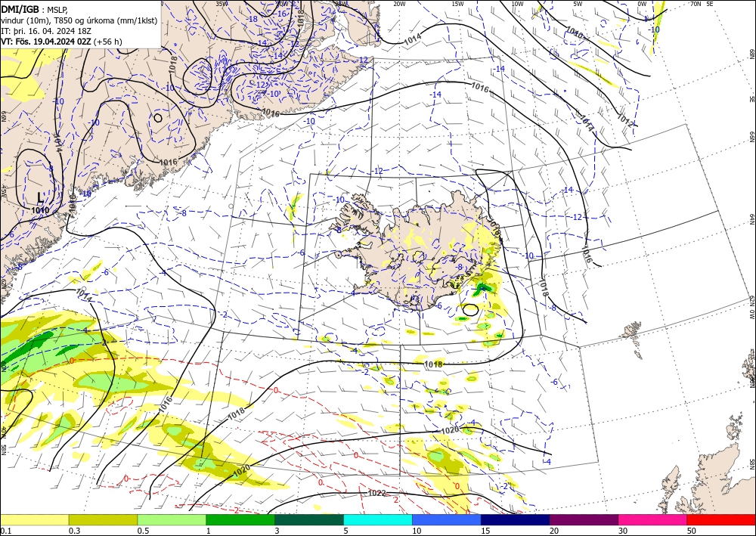Click the '10W' longitude label at top
Viewport: 756px width, 536px height.
pyautogui.click(x=517, y=4)
